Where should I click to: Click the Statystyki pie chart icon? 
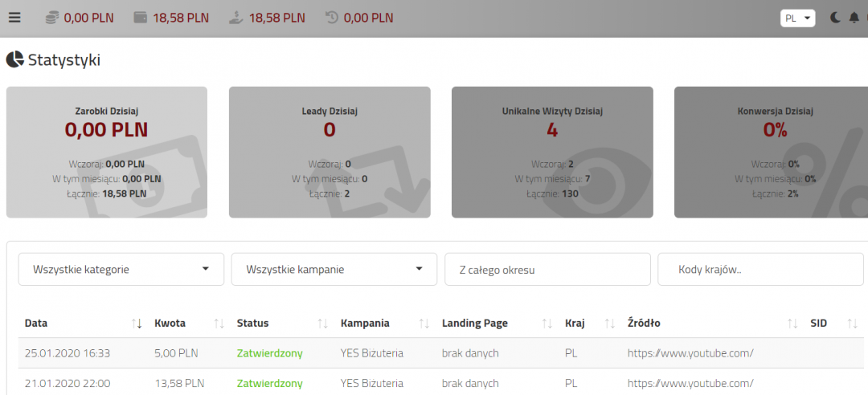tap(14, 59)
